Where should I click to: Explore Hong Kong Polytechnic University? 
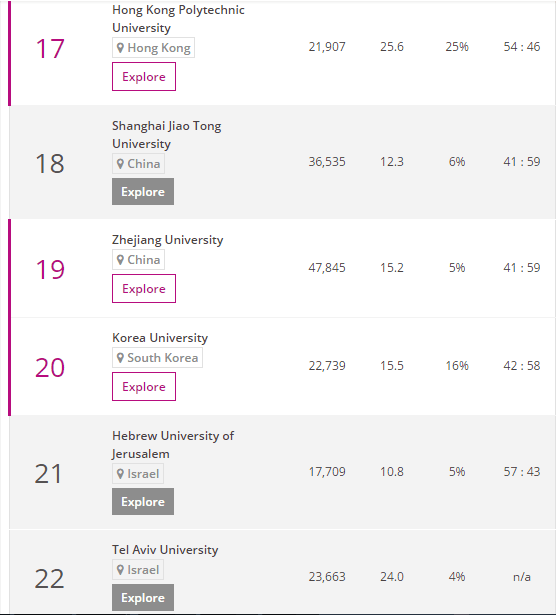click(144, 76)
